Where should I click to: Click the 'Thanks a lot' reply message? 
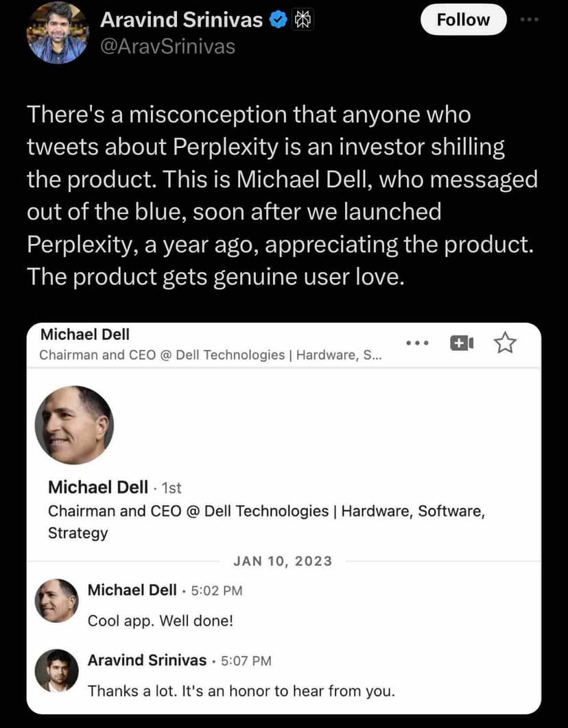241,691
